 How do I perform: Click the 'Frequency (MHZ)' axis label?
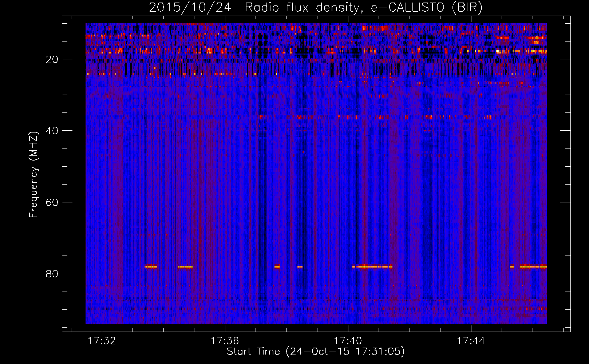33,175
